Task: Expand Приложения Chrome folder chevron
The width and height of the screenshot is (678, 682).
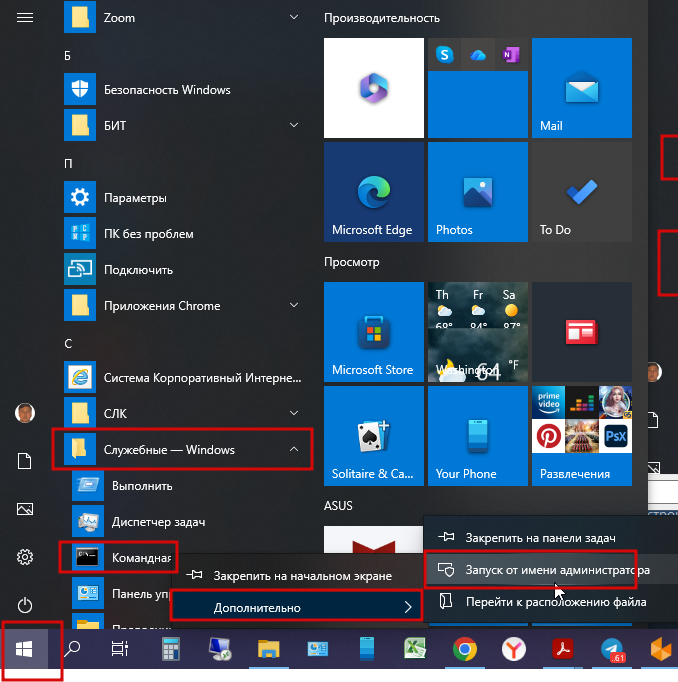Action: (x=294, y=305)
